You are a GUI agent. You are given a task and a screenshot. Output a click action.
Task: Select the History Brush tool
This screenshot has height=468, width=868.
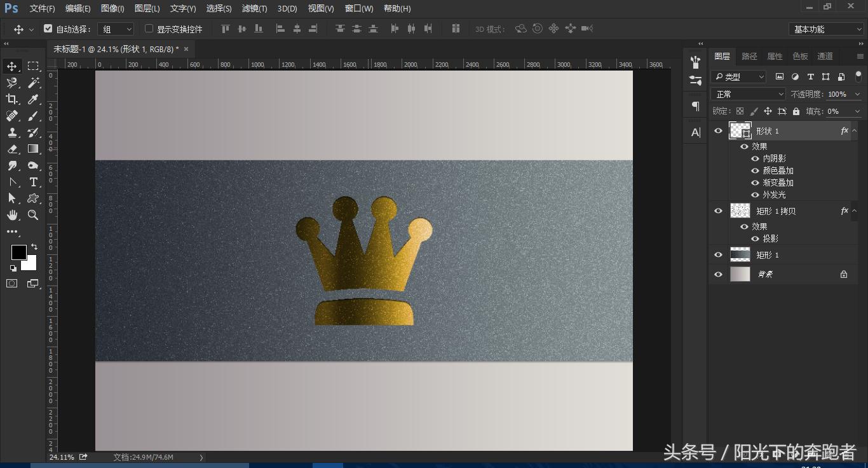tap(33, 132)
